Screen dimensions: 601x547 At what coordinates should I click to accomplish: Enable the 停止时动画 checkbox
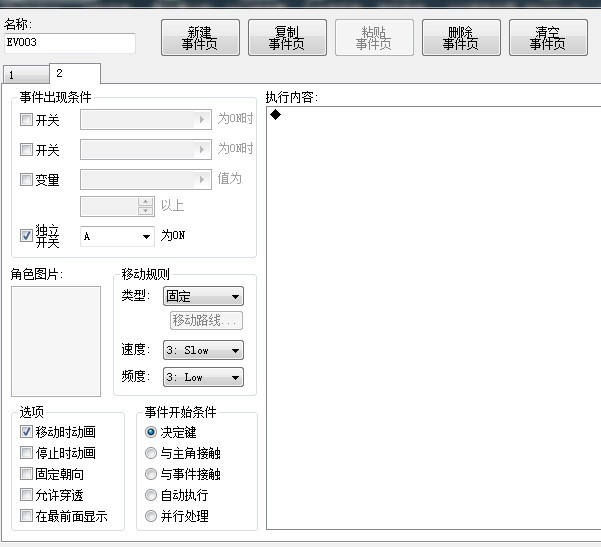coord(26,453)
